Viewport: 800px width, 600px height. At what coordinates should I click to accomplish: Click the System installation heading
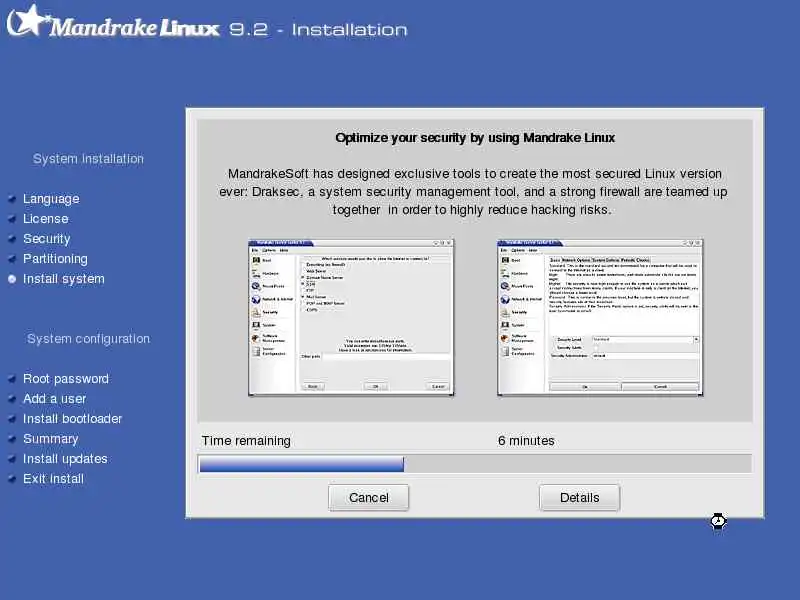click(x=88, y=159)
